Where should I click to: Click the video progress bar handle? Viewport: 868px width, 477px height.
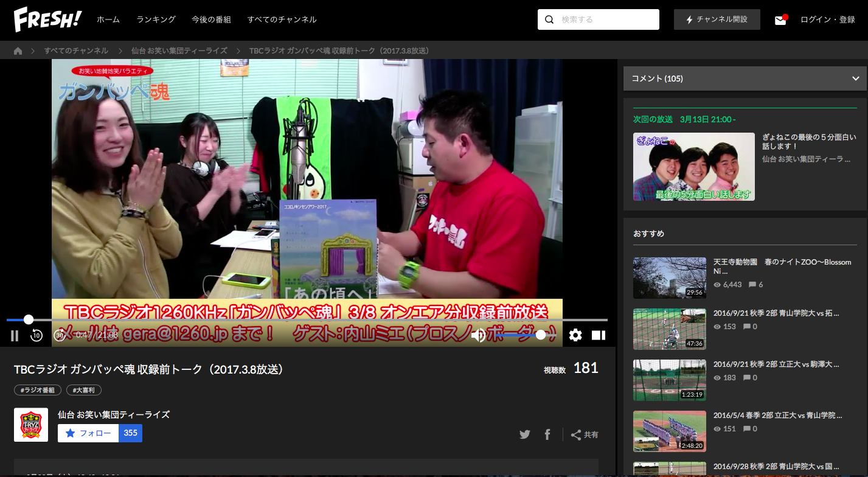click(29, 319)
